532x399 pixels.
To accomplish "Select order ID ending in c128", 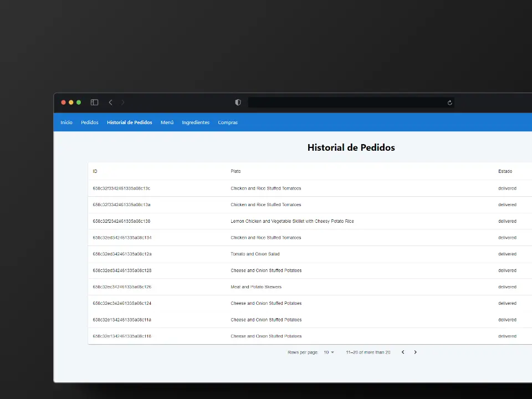I will point(122,271).
